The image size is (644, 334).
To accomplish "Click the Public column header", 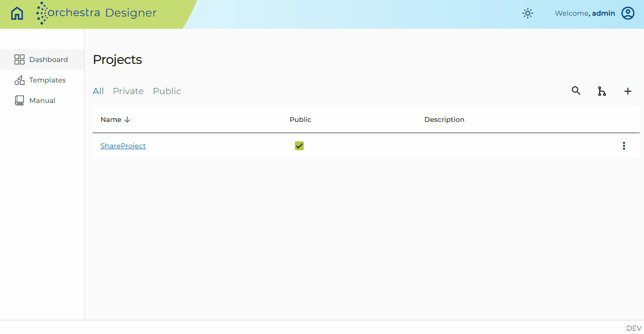I will click(300, 119).
